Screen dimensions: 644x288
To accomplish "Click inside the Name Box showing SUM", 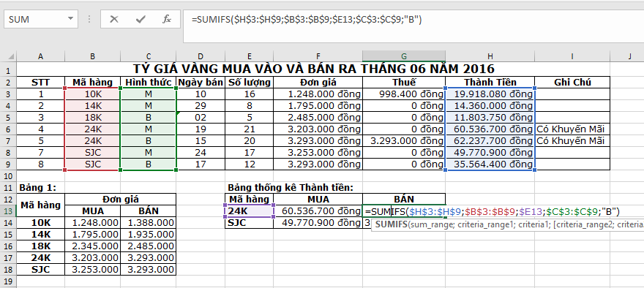I will click(x=35, y=19).
